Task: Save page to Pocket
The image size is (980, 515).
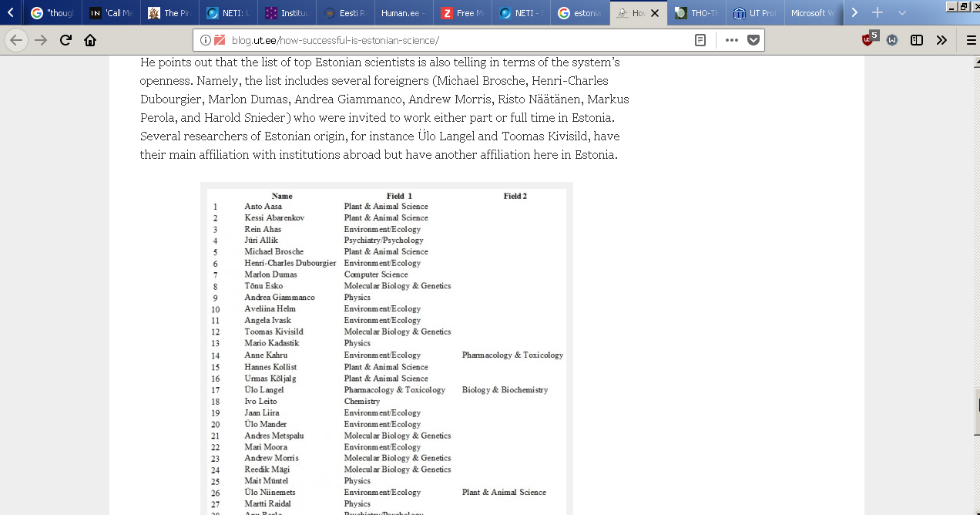Action: point(753,40)
